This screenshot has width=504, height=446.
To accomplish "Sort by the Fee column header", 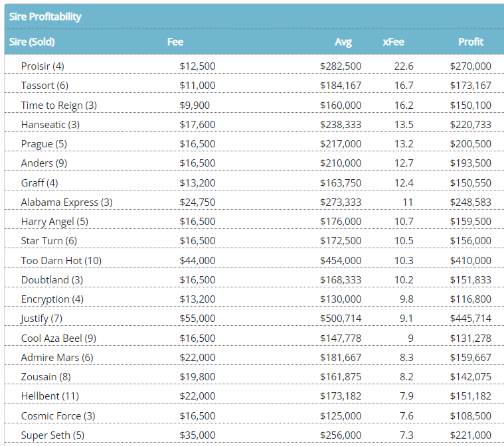I will click(175, 42).
